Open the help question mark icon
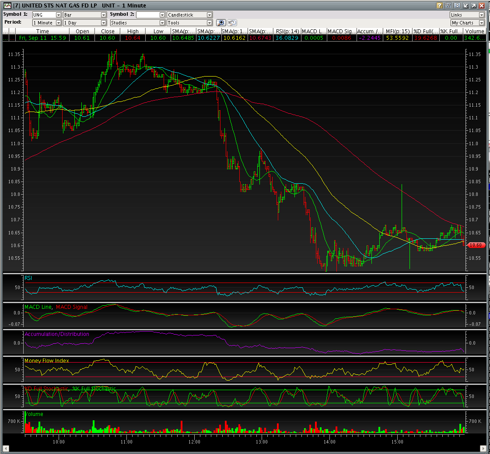 [x=440, y=5]
